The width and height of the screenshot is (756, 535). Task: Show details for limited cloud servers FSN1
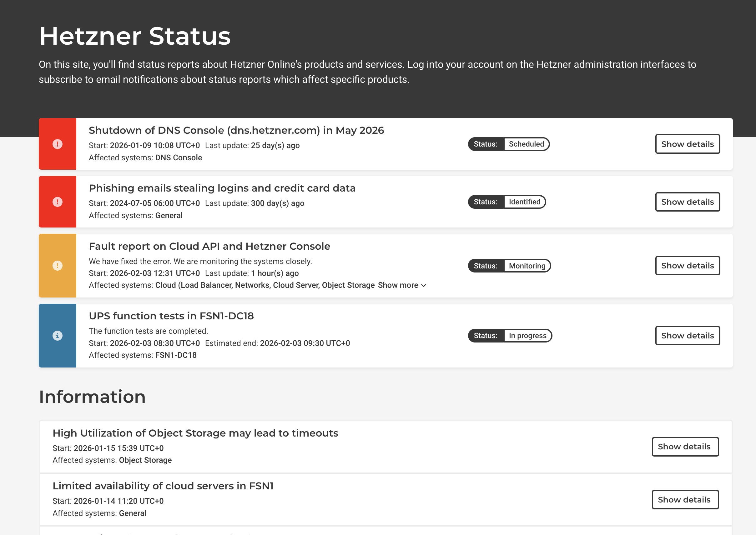(685, 499)
